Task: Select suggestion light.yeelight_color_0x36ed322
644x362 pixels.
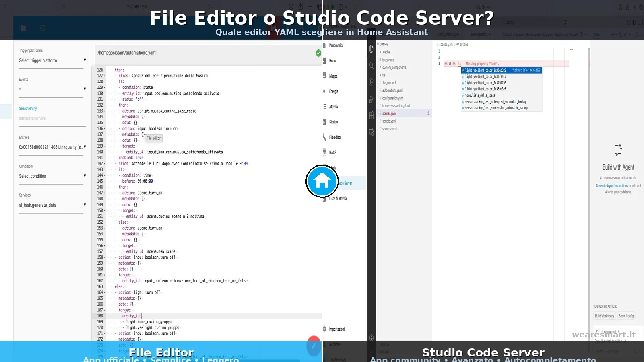Action: (x=502, y=70)
